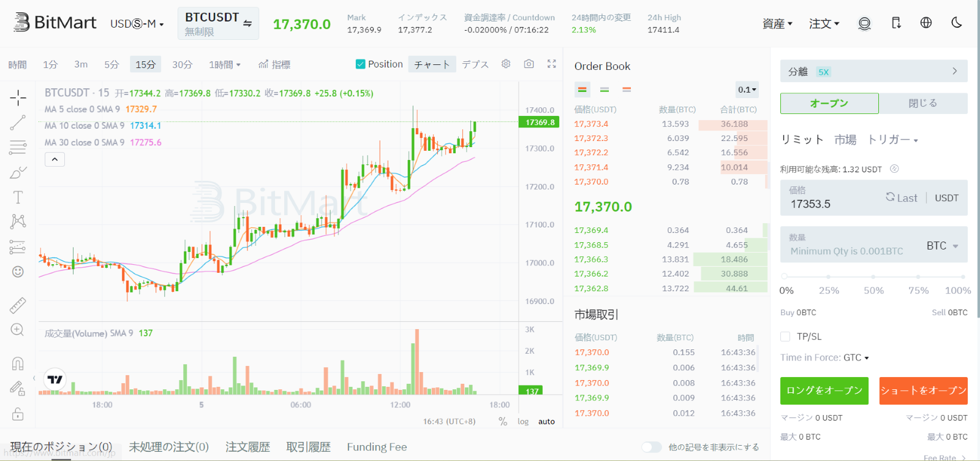Click Last to fill latest price
Viewport: 980px width, 461px height.
[x=902, y=197]
